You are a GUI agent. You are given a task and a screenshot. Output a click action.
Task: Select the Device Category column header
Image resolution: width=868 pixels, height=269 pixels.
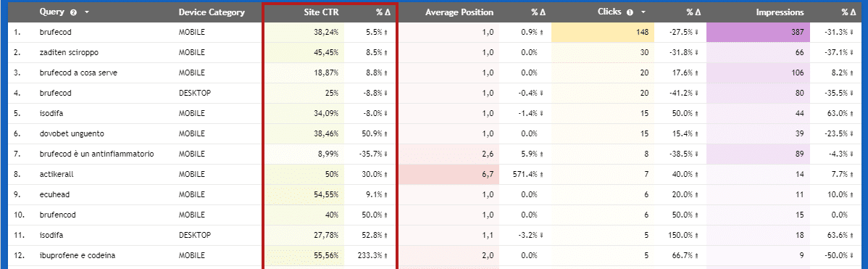coord(212,12)
